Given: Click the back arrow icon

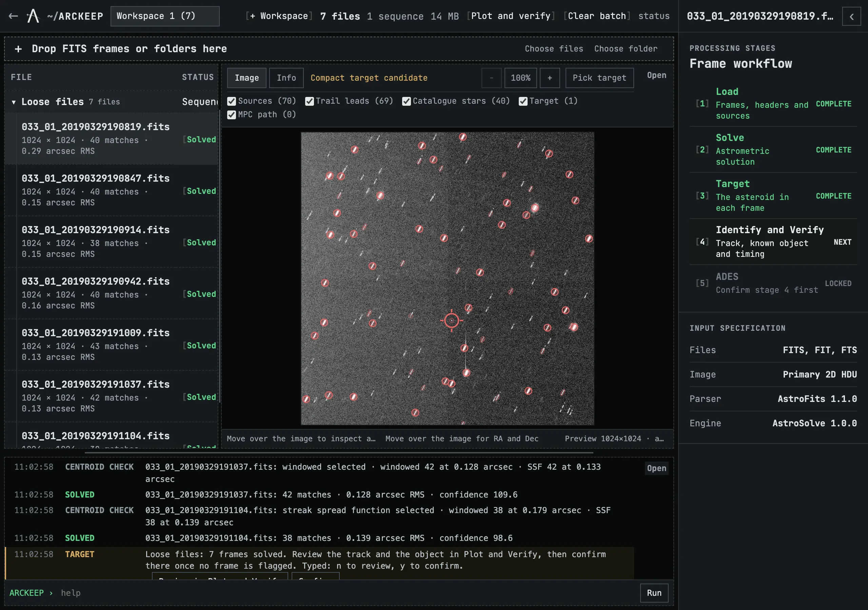Looking at the screenshot, I should coord(13,16).
